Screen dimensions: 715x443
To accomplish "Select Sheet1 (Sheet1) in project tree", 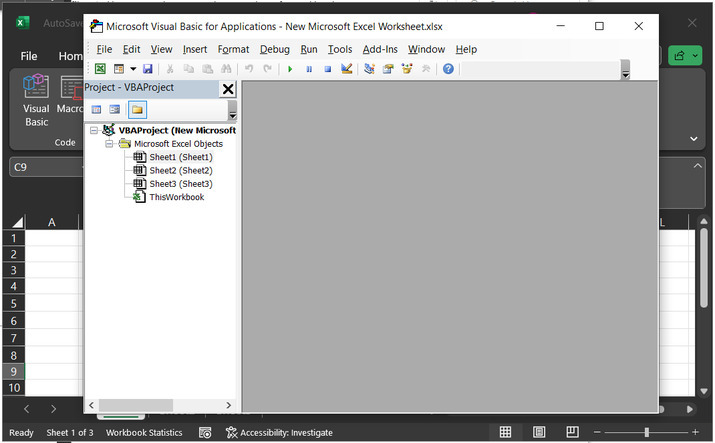I will 181,157.
